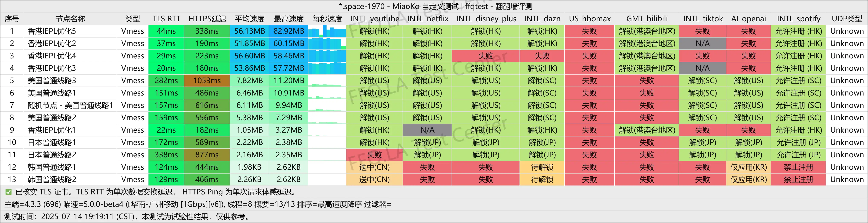The height and width of the screenshot is (223, 868).
Task: Select node name 随机节点 - 美国普通线路1
Action: 70,105
